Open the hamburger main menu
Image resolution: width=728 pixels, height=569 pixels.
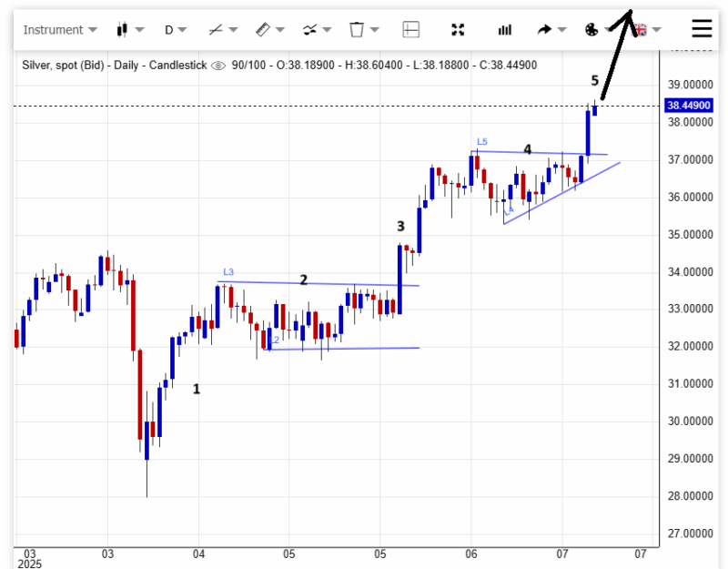click(x=702, y=28)
